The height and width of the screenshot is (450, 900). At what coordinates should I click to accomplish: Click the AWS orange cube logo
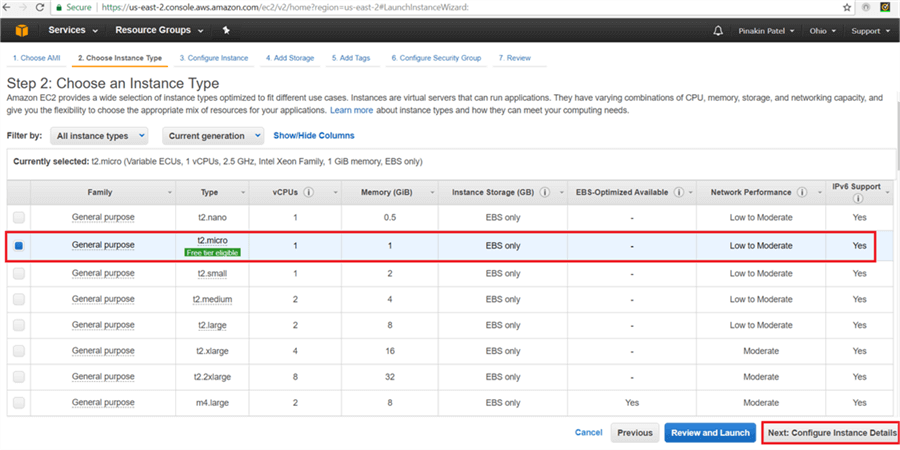pos(21,30)
